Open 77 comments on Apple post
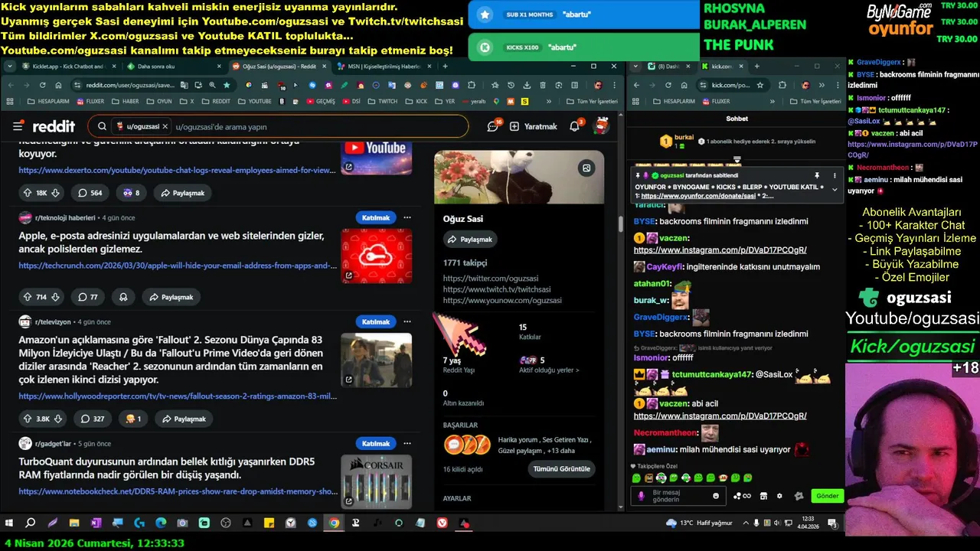This screenshot has width=980, height=551. coord(88,297)
